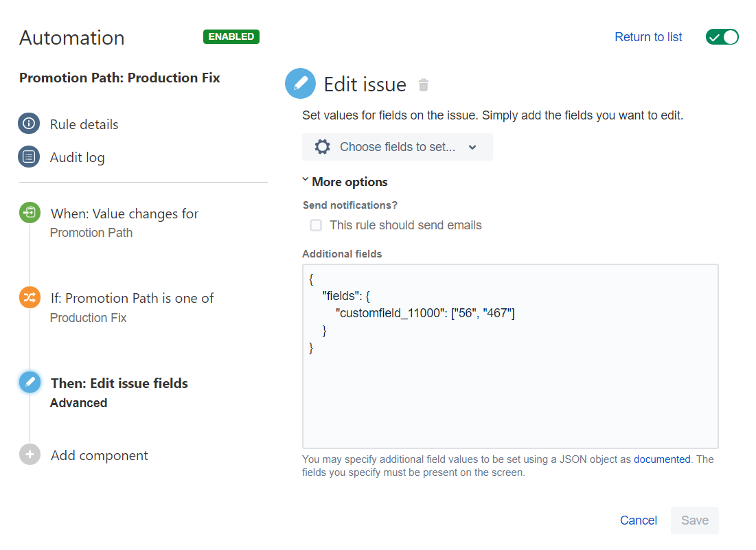
Task: Select the orange condition shuffle icon
Action: coord(30,298)
